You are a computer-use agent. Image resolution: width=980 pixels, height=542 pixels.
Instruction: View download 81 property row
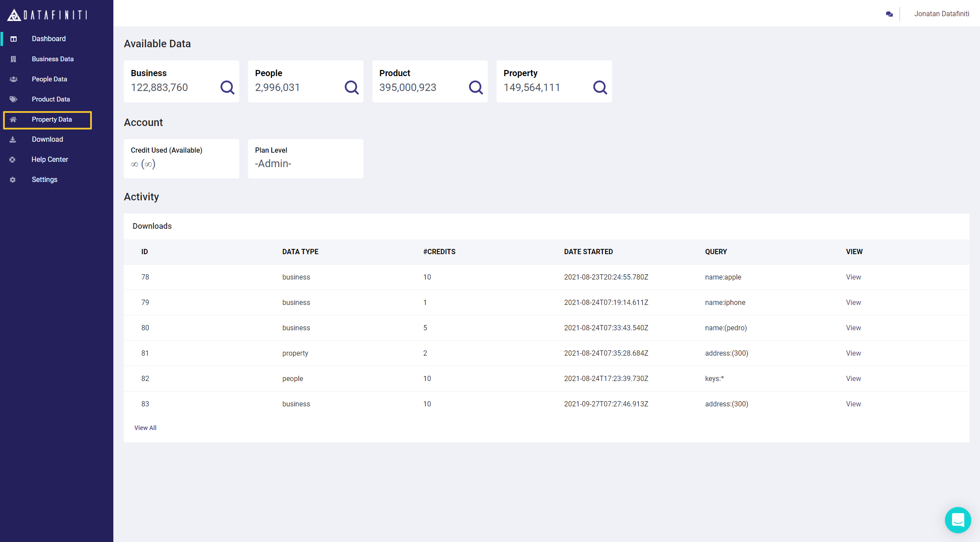(853, 353)
